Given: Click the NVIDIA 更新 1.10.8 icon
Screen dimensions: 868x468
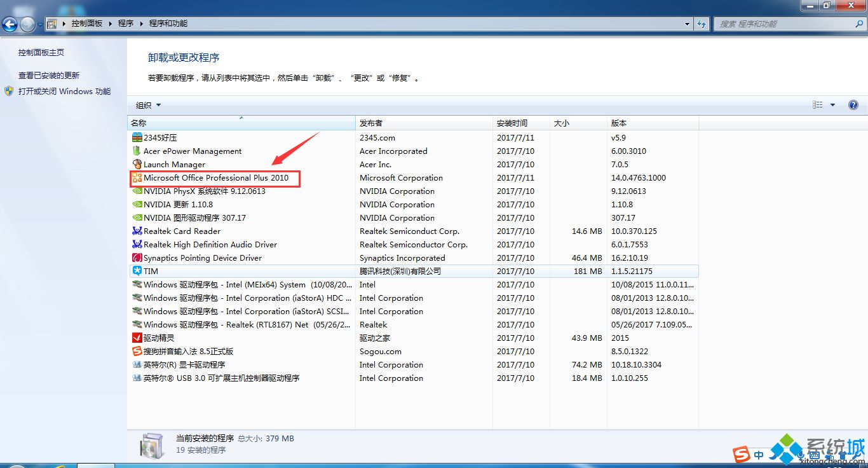Looking at the screenshot, I should click(137, 204).
